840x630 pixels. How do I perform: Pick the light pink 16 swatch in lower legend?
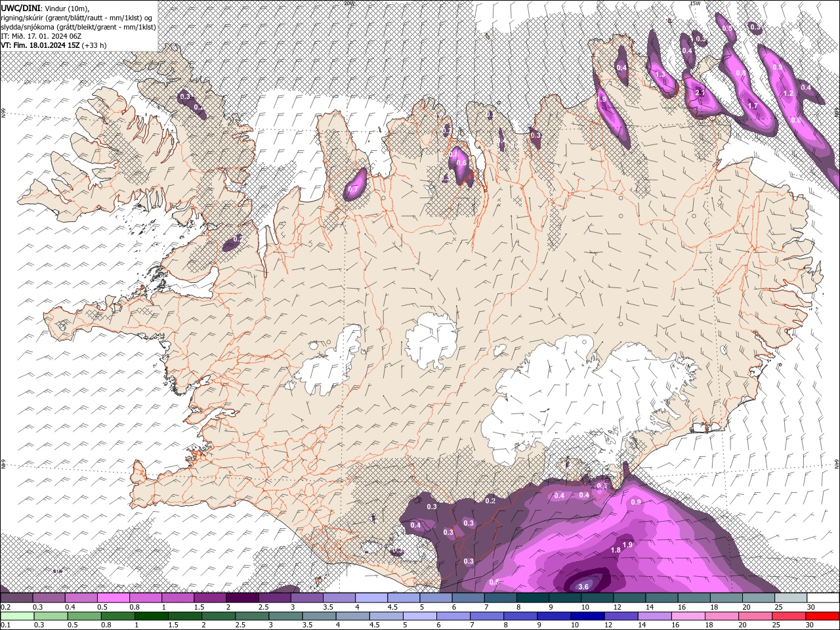point(687,616)
